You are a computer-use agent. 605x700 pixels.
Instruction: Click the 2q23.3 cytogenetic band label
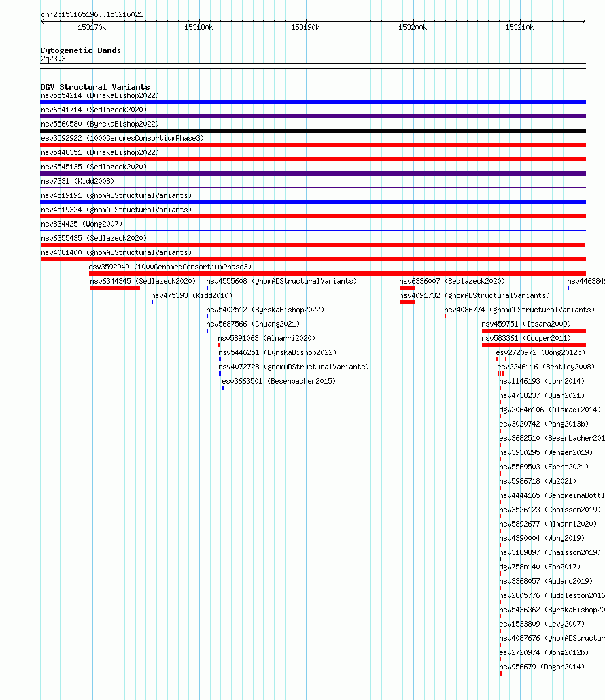click(53, 59)
